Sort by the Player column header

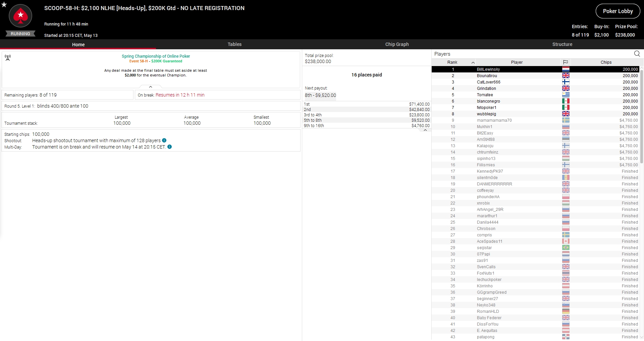click(517, 62)
